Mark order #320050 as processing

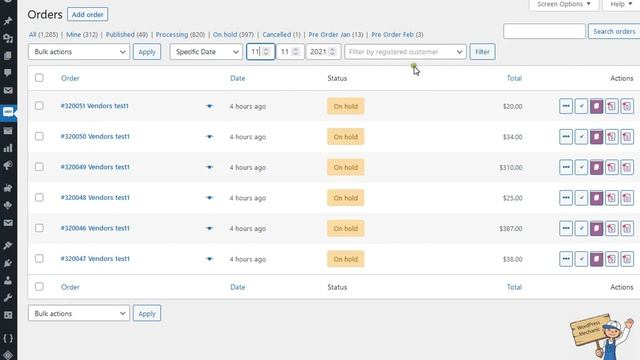(x=566, y=137)
